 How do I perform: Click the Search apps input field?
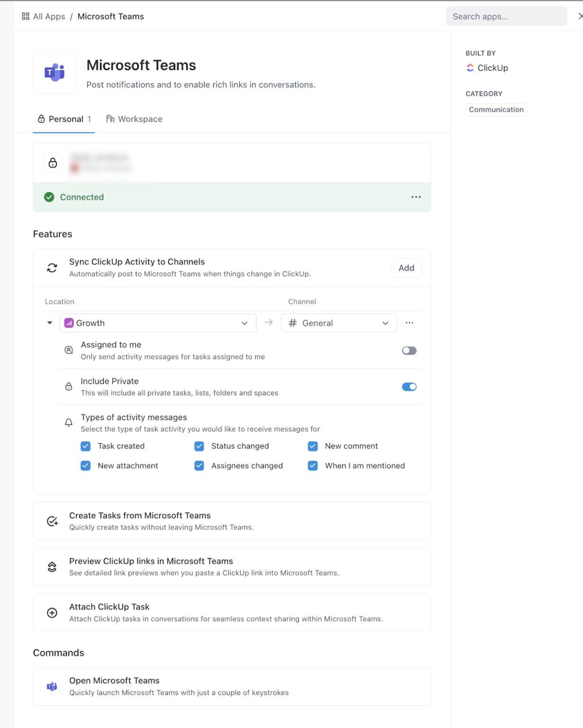pyautogui.click(x=506, y=16)
